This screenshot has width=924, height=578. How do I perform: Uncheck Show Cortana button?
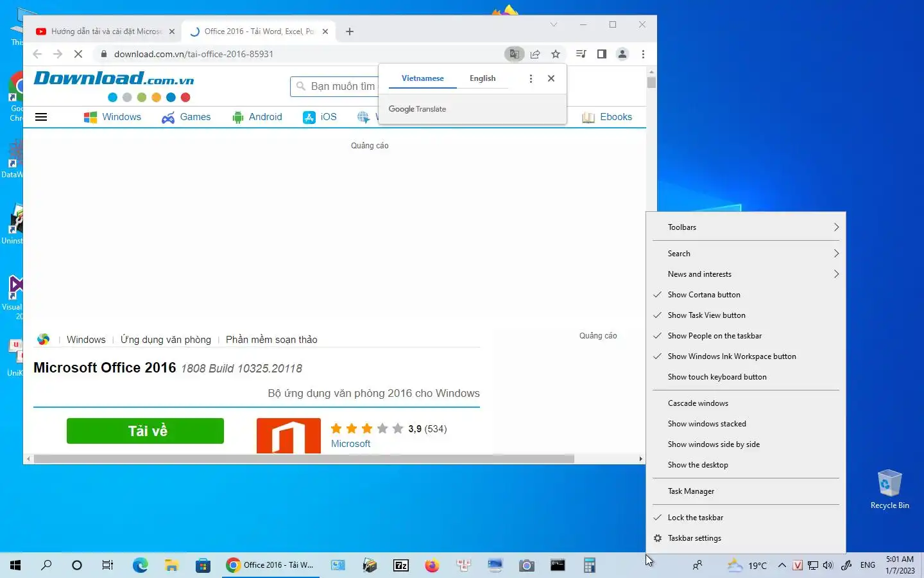(x=746, y=295)
